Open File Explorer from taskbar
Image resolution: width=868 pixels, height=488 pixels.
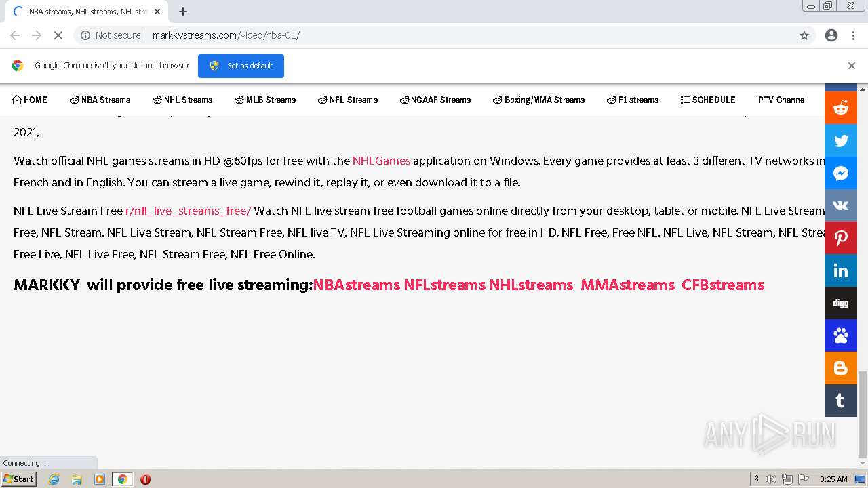[77, 479]
